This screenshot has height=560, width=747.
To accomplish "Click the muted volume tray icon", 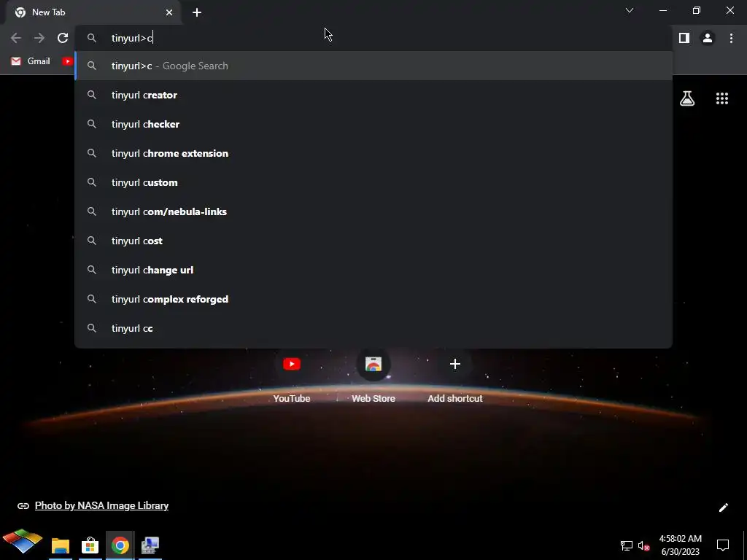I will pos(643,545).
